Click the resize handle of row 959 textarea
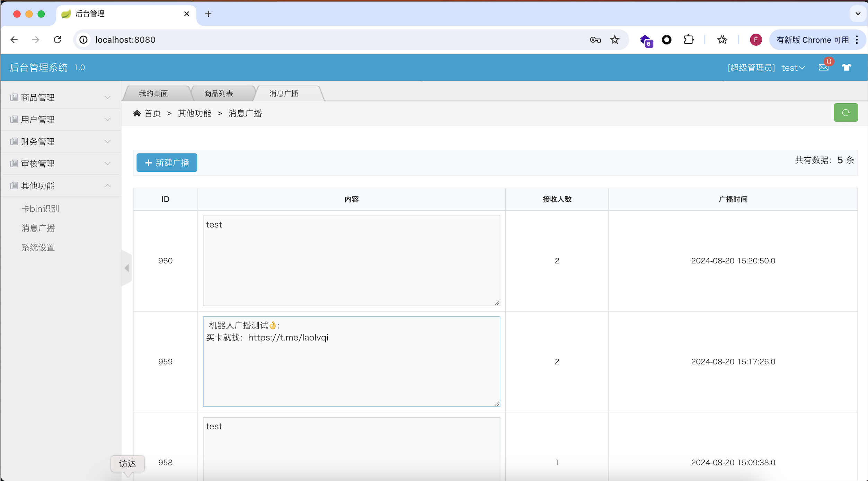The height and width of the screenshot is (481, 868). pos(497,404)
